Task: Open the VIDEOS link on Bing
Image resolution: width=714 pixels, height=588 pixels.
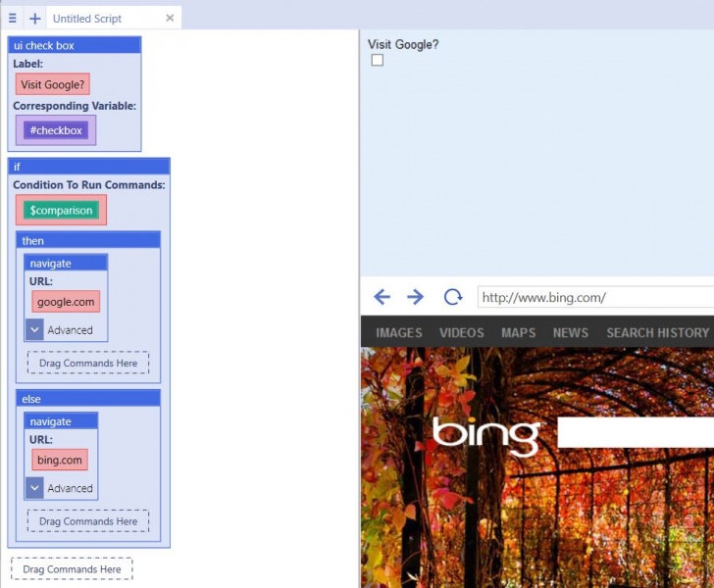Action: [461, 332]
